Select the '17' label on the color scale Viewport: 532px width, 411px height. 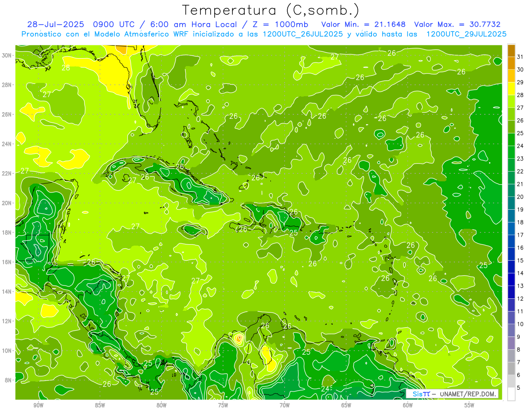coord(520,235)
